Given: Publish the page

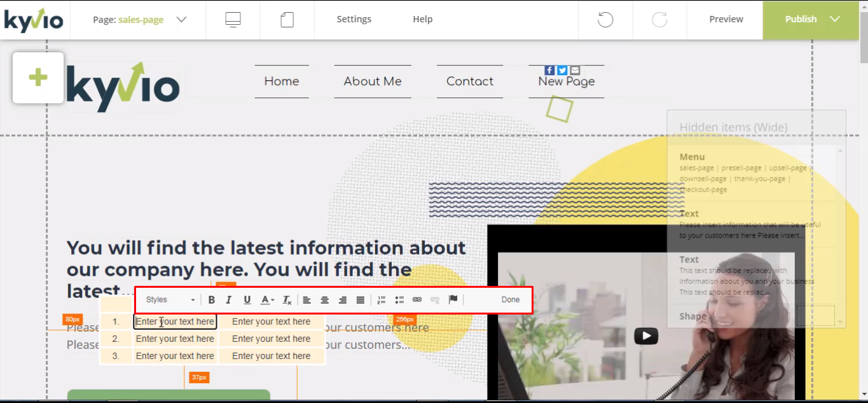Looking at the screenshot, I should click(801, 20).
